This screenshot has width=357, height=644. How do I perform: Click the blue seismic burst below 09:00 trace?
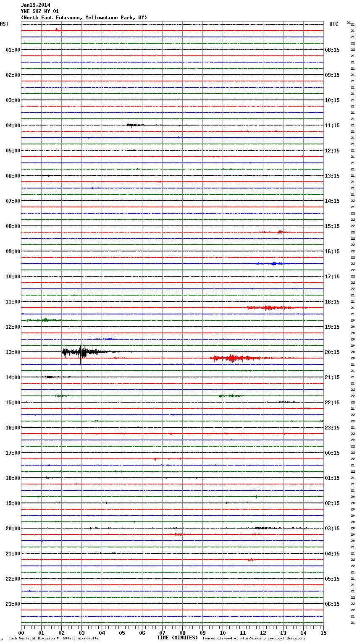point(273,264)
